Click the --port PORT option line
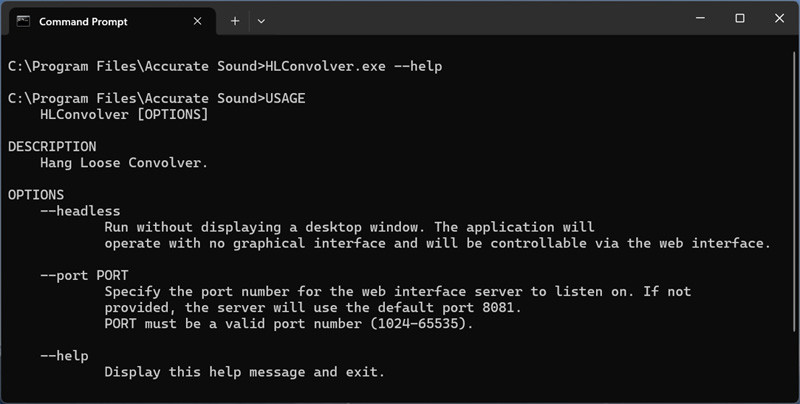This screenshot has width=800, height=404. [84, 275]
